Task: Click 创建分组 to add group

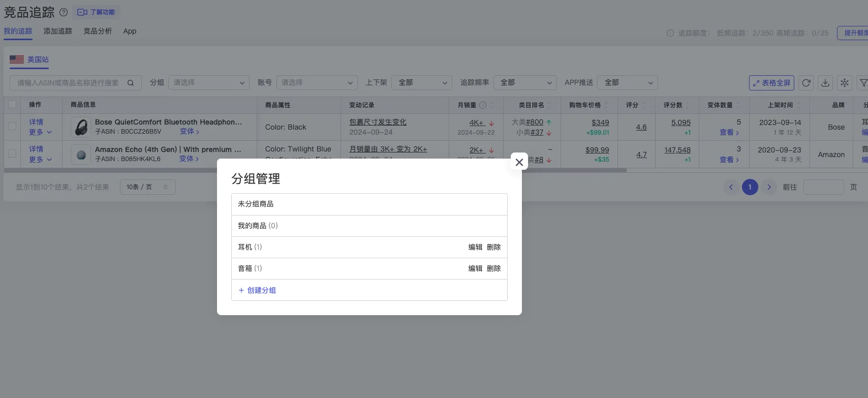Action: 257,290
